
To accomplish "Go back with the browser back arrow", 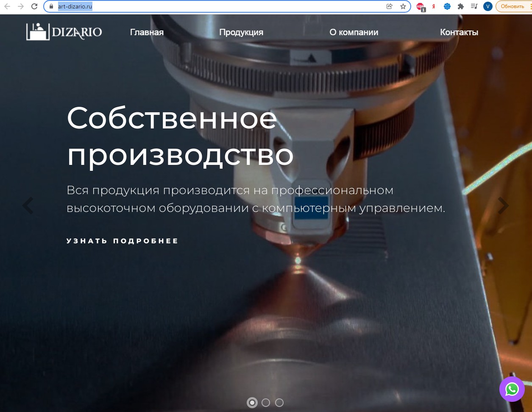I will pos(7,6).
